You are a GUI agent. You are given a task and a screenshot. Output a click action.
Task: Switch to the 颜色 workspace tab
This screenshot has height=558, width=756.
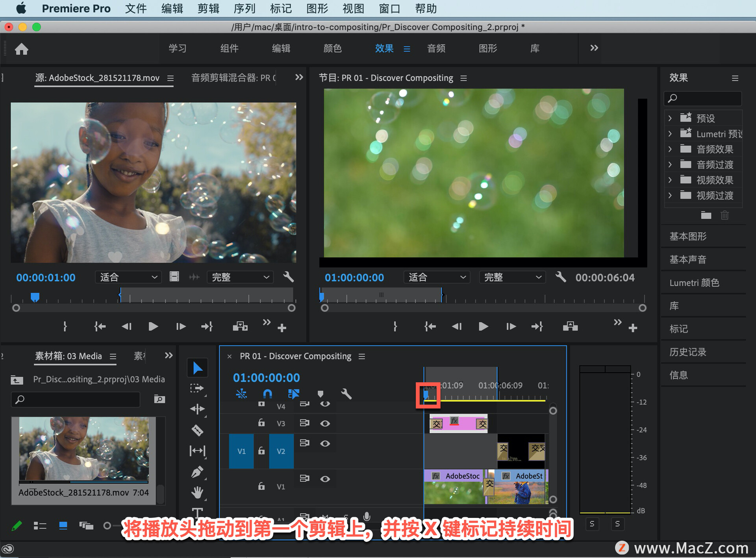[x=333, y=48]
